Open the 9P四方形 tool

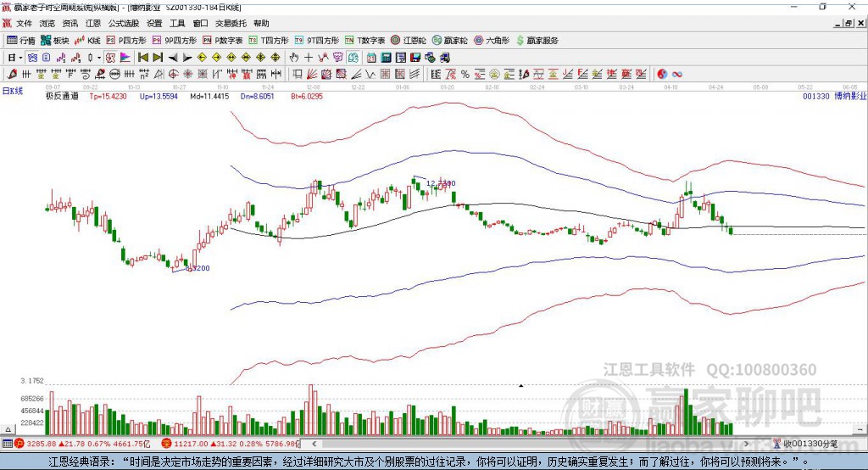(175, 41)
